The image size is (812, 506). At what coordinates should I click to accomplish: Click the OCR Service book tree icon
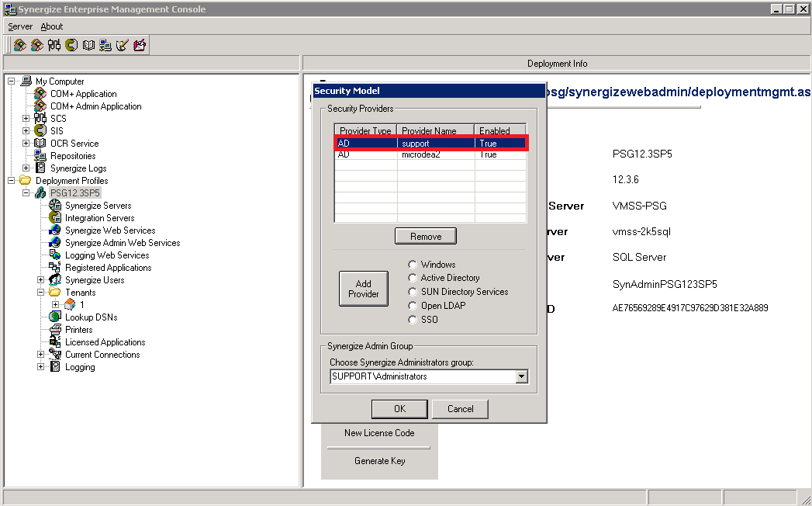point(40,143)
